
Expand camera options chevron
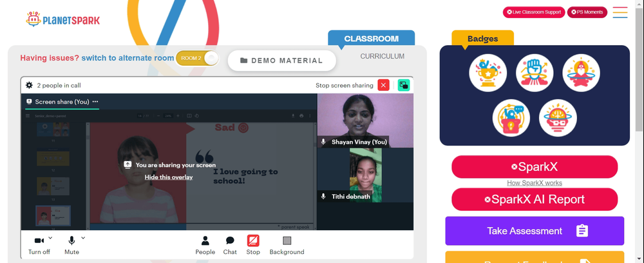click(50, 237)
